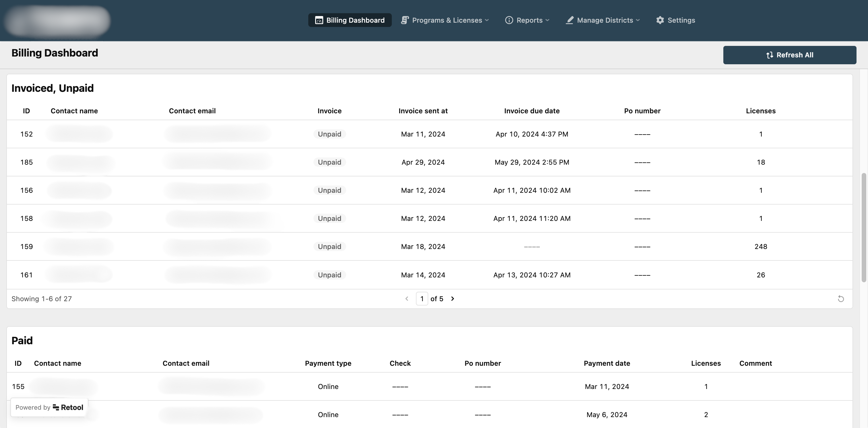Open Programs & Licenses menu
Screen dimensions: 868x428
(445, 20)
